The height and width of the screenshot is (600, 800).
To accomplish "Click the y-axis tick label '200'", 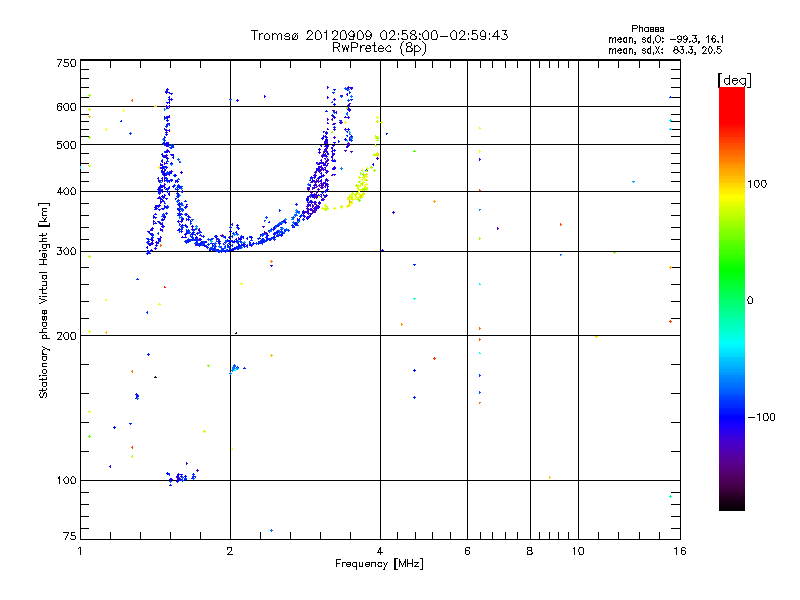I will pos(66,336).
